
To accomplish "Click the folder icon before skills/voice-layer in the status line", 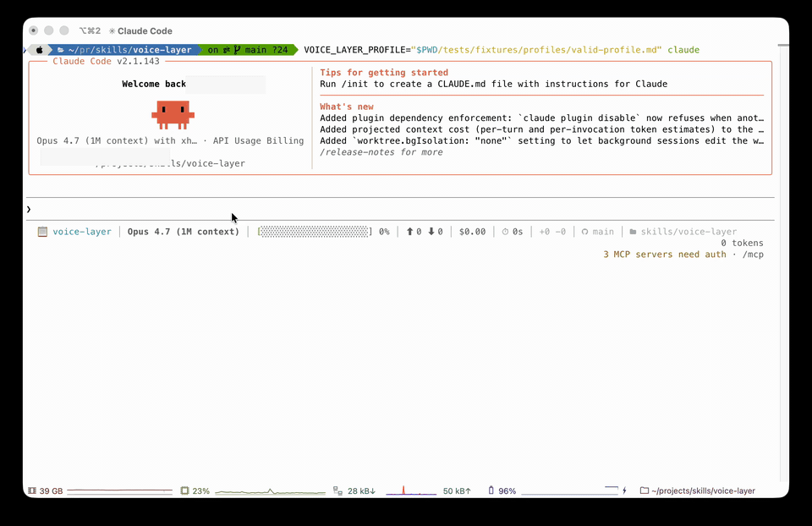I will click(633, 232).
